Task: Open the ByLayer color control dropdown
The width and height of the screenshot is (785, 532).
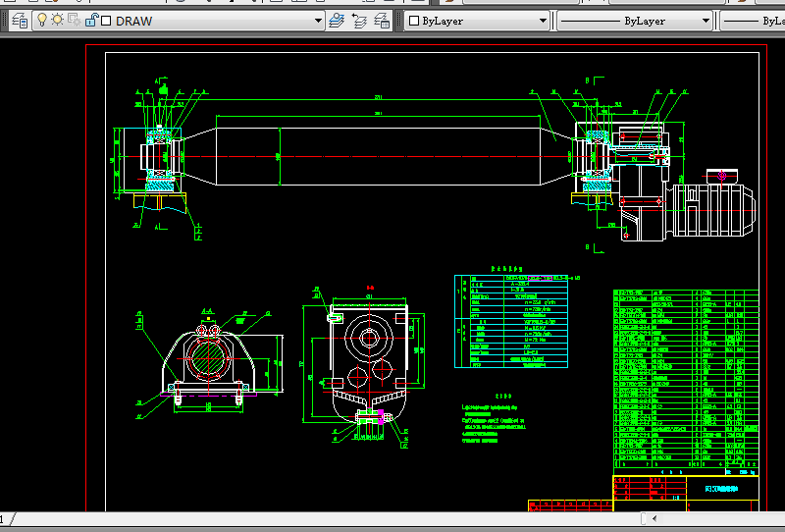Action: click(x=543, y=21)
